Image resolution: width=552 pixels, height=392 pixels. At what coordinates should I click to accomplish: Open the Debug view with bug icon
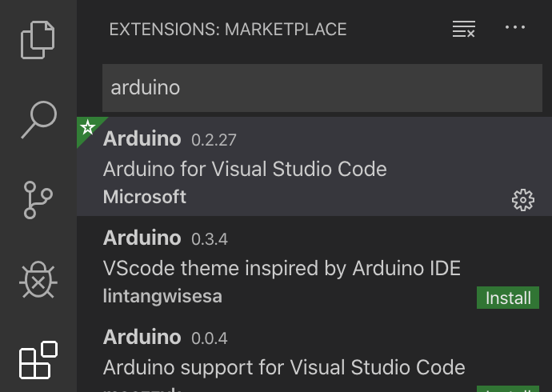pos(38,280)
